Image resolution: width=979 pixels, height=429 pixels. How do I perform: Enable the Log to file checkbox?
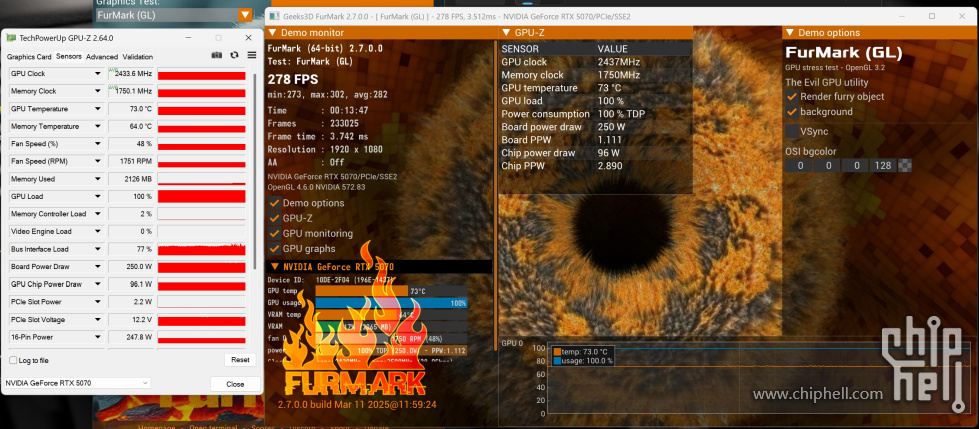[x=13, y=360]
